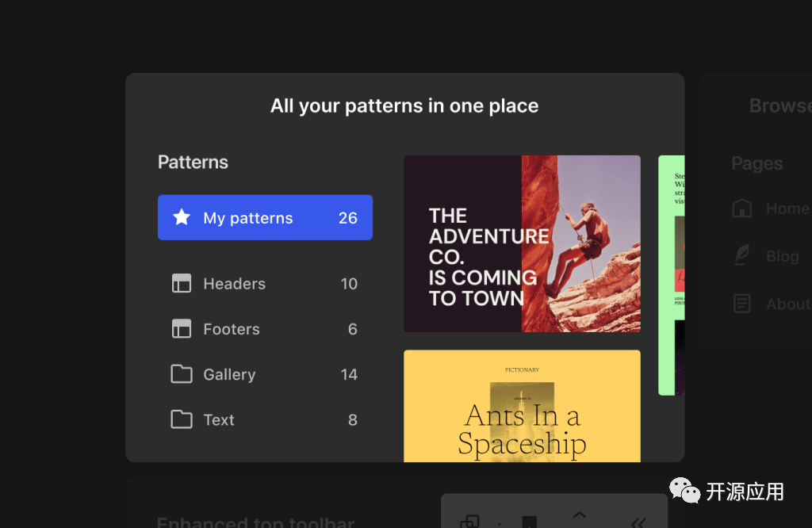Open the Headers pattern category

(x=235, y=284)
